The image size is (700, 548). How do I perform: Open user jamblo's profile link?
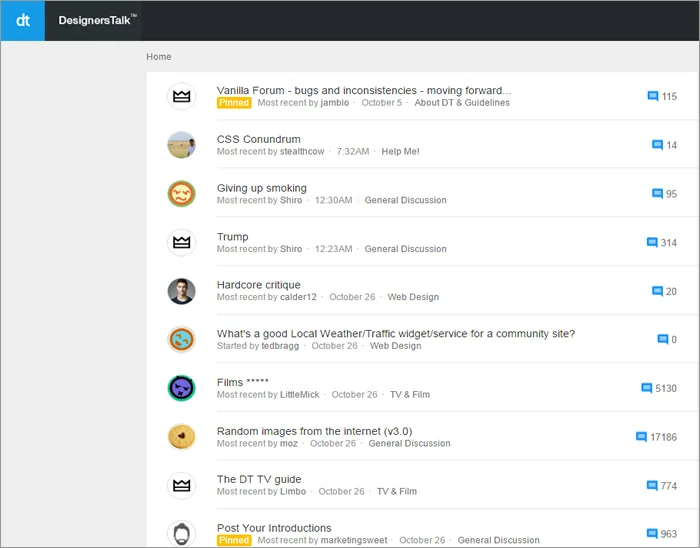(335, 103)
